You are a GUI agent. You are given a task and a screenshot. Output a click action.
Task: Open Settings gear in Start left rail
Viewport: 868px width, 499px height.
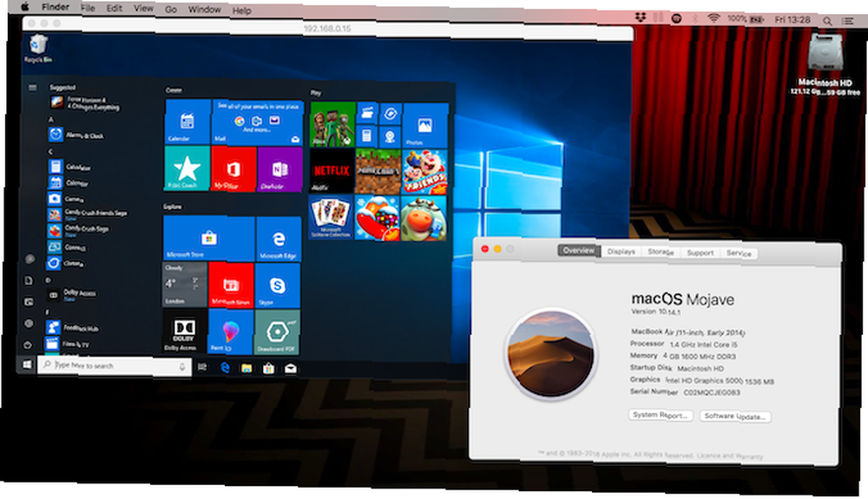pos(29,323)
